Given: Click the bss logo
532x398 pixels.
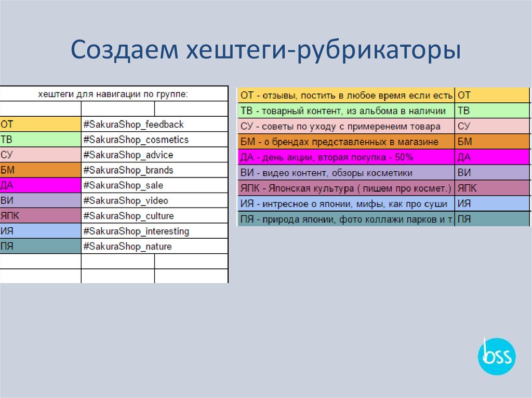Looking at the screenshot, I should point(497,356).
